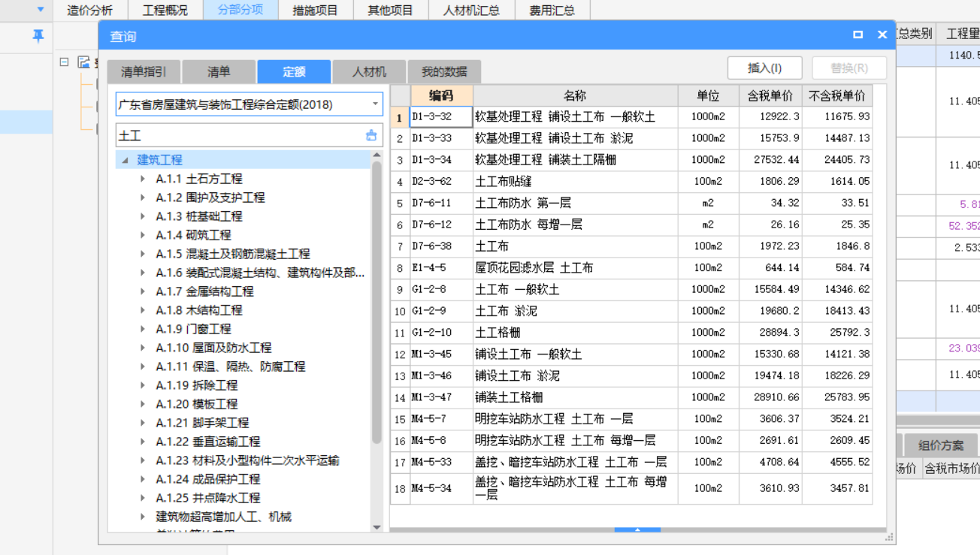
Task: Click the tree scrollbar down arrow
Action: click(377, 527)
